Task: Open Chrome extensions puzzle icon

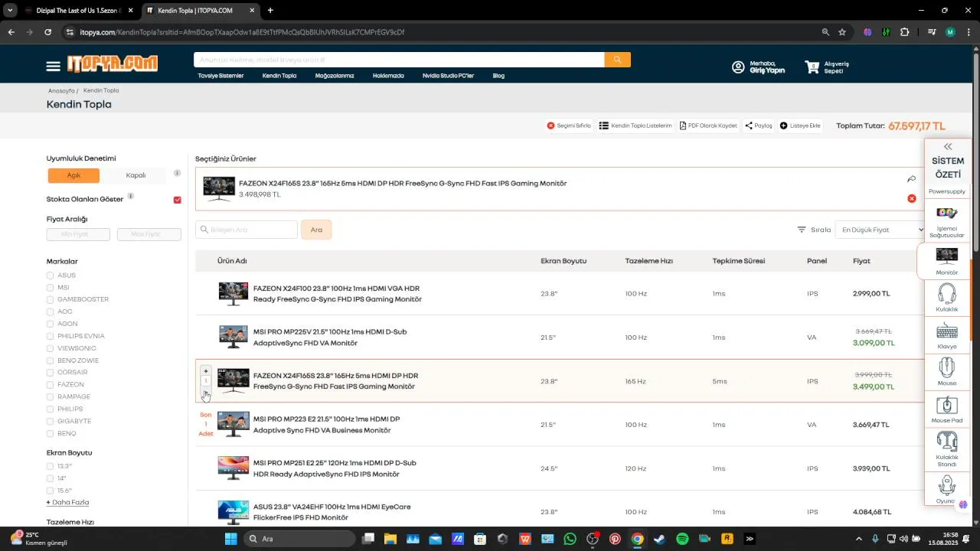Action: 905,32
